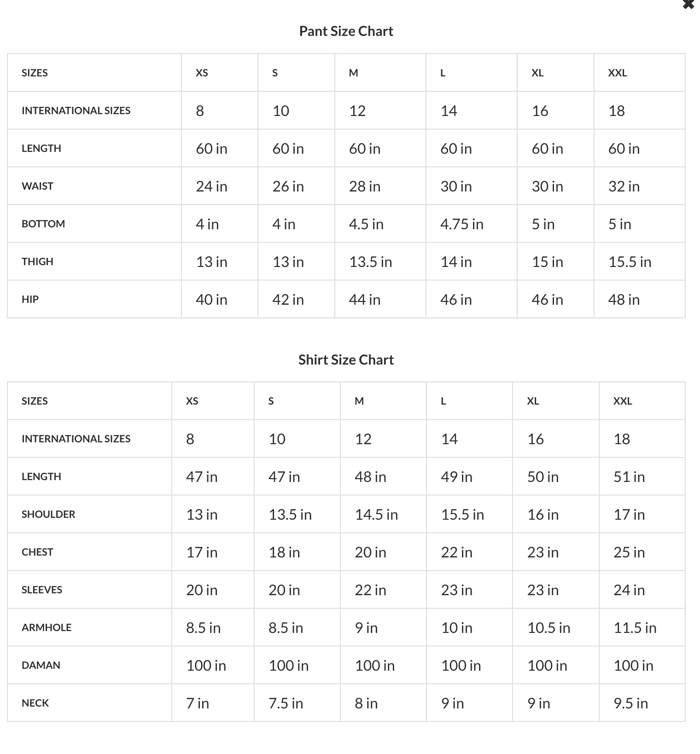Click the pant waist value 24 in
This screenshot has height=754, width=700.
[x=211, y=186]
